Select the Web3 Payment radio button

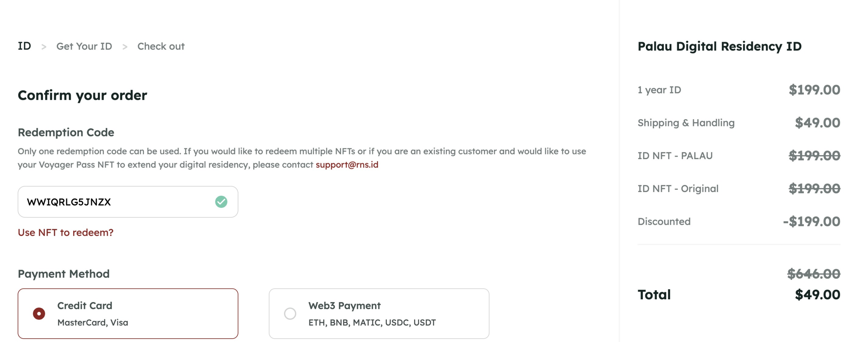290,314
